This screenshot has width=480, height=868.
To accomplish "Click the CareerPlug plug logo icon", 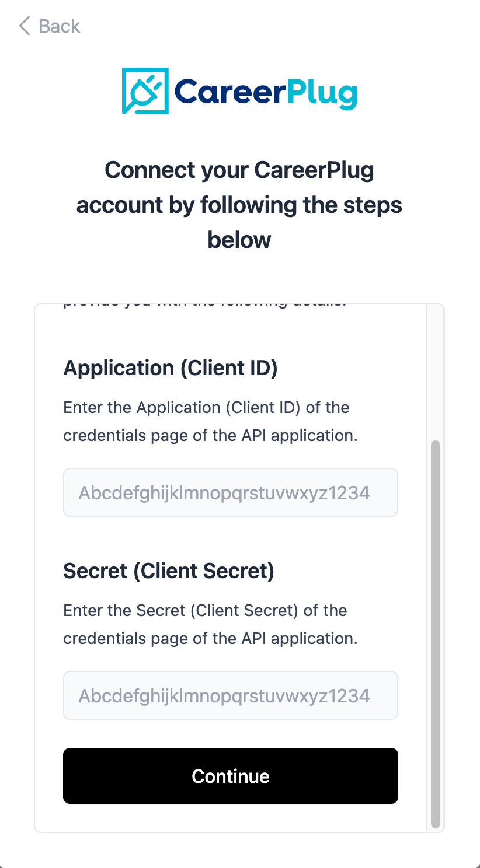I will click(x=145, y=91).
